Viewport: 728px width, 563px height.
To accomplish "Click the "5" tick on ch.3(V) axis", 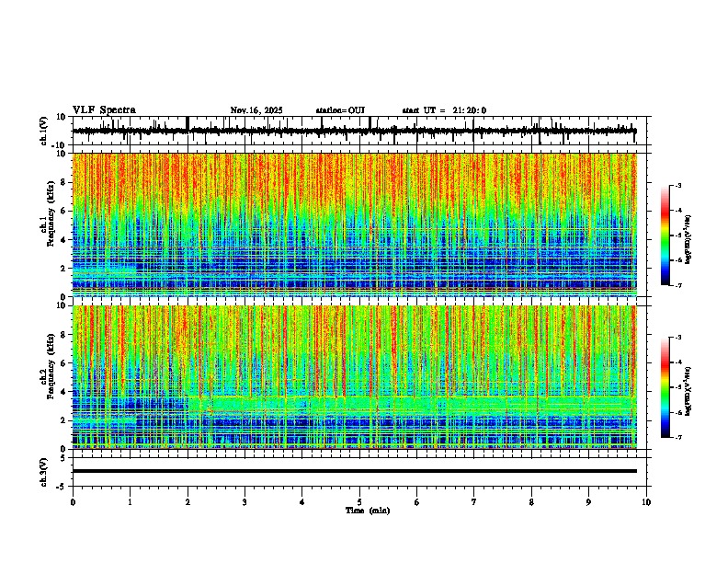I will pyautogui.click(x=63, y=457).
